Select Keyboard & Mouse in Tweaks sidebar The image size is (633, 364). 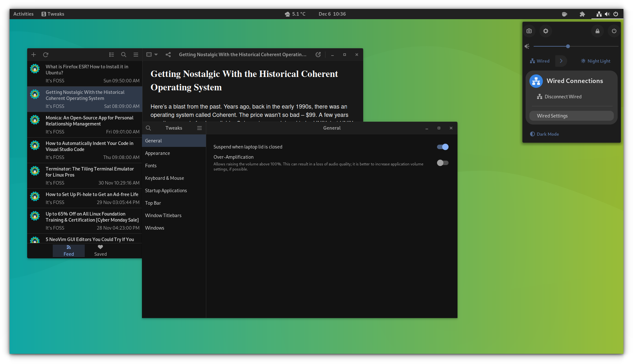pyautogui.click(x=165, y=178)
